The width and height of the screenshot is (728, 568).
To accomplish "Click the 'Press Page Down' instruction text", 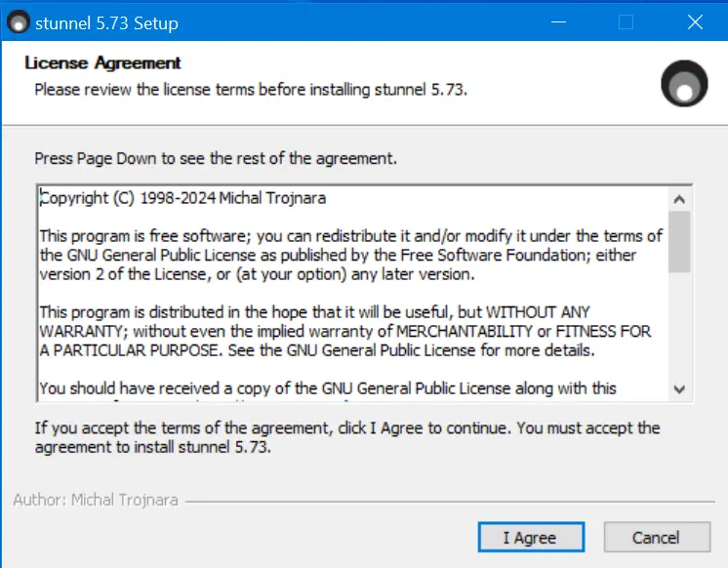I will click(x=216, y=158).
